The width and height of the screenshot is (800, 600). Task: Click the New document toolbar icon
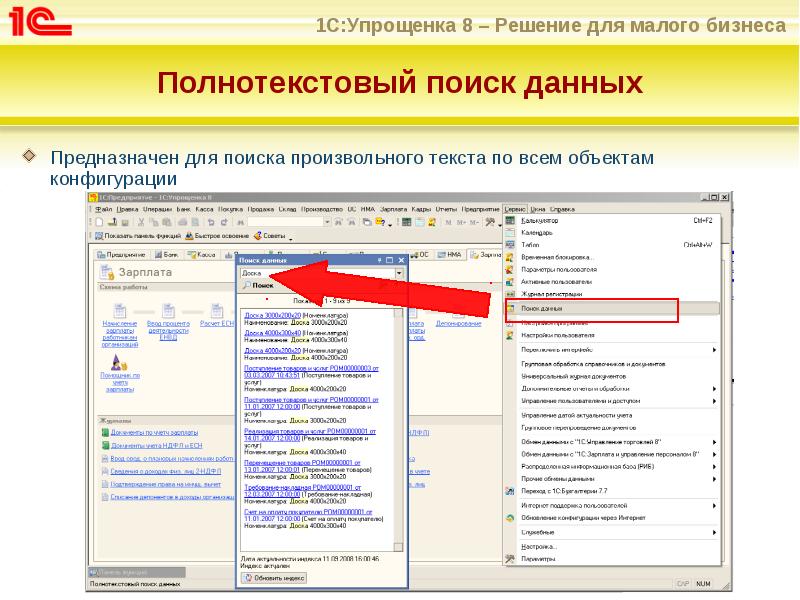pyautogui.click(x=99, y=222)
